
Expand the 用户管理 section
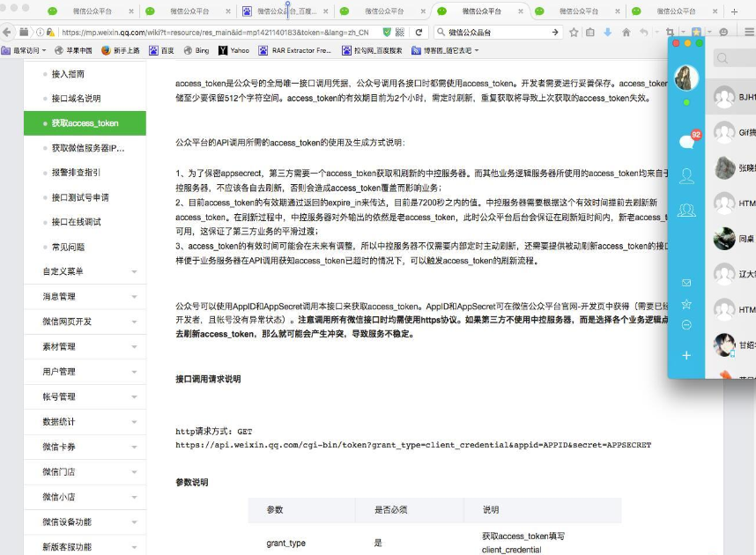[x=85, y=372]
